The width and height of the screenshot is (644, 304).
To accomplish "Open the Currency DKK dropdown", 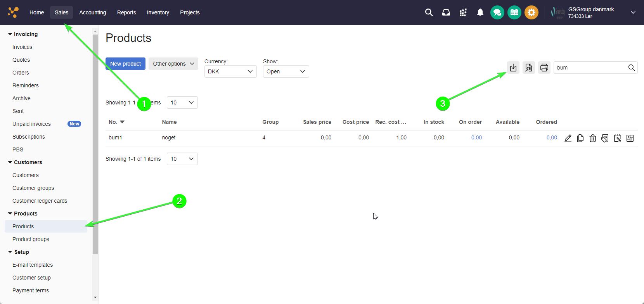I will tap(230, 71).
